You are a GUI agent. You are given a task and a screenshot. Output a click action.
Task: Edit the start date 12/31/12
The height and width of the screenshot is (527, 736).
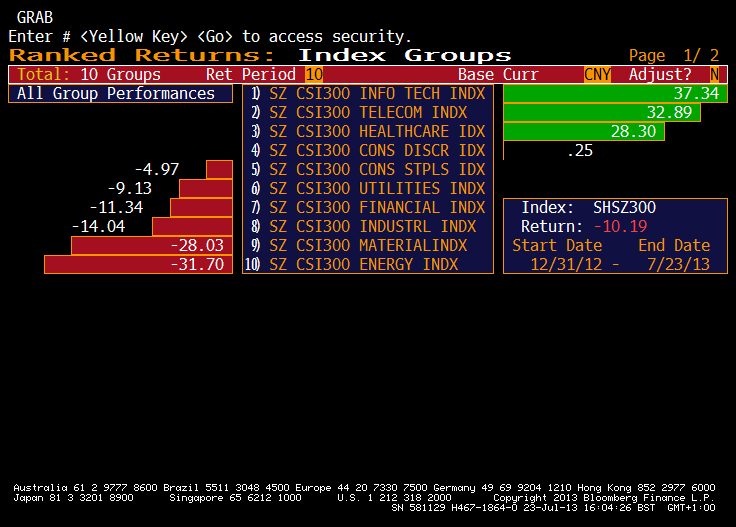(x=566, y=264)
